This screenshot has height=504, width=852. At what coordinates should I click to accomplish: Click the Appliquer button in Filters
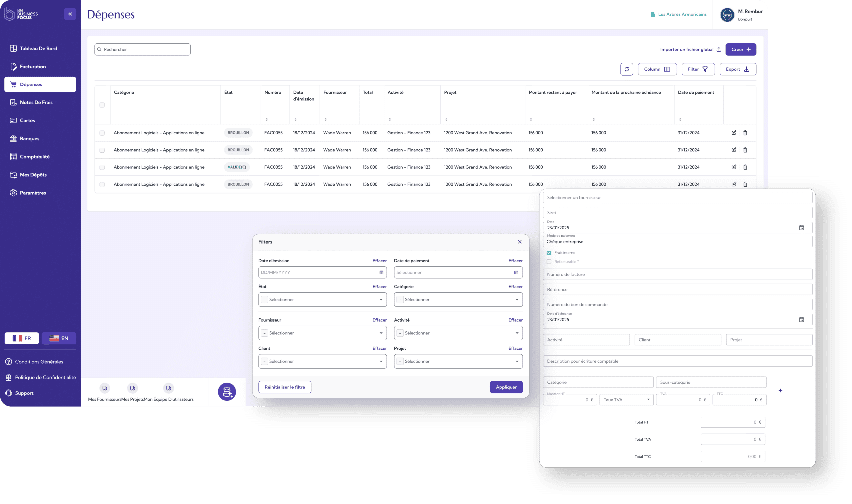click(506, 387)
